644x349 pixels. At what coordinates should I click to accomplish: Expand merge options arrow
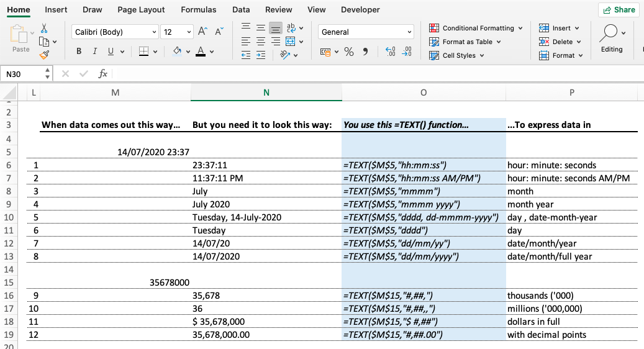(x=301, y=42)
